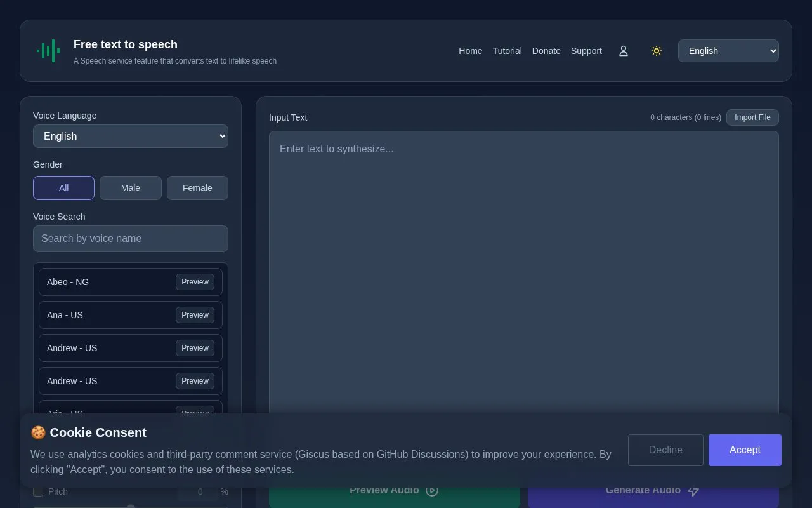812x508 pixels.
Task: Decline the cookie consent
Action: click(665, 450)
